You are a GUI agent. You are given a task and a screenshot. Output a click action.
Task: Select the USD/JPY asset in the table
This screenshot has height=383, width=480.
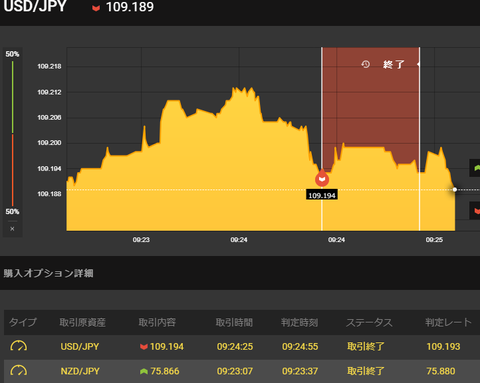pos(80,347)
